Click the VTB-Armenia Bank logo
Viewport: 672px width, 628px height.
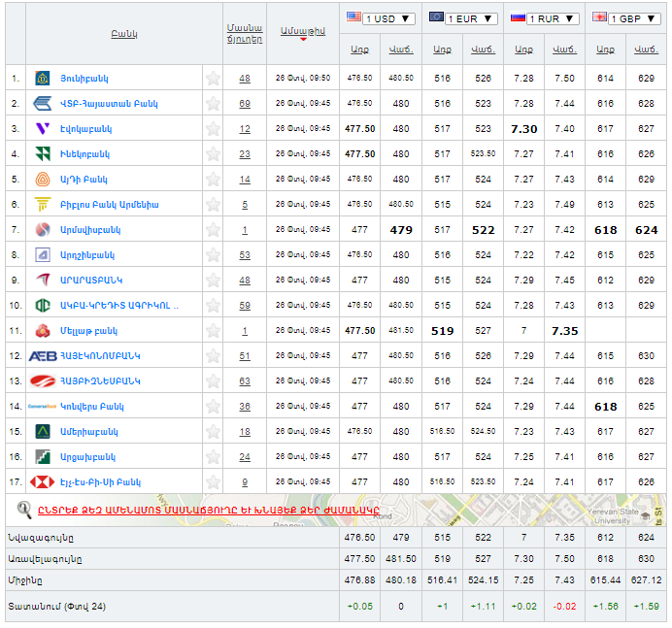pos(43,103)
